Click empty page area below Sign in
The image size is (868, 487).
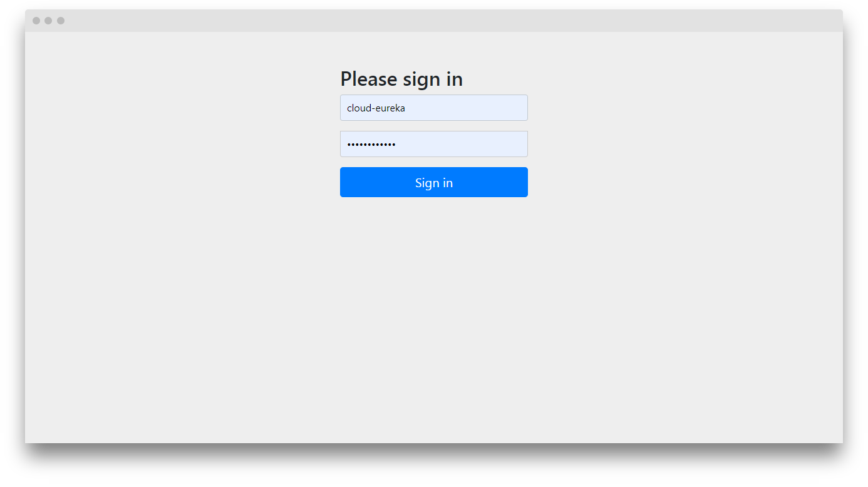[x=433, y=313]
